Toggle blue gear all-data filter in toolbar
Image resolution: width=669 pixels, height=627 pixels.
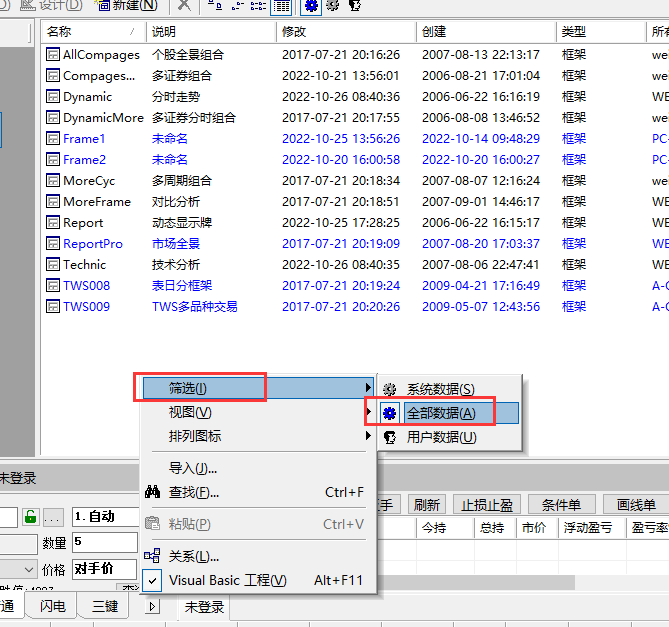point(311,6)
